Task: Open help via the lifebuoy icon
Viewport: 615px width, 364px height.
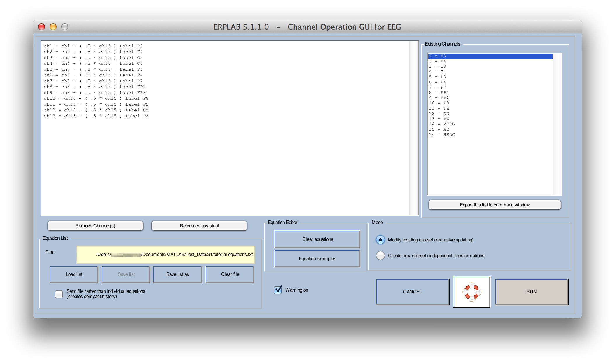Action: pos(472,292)
